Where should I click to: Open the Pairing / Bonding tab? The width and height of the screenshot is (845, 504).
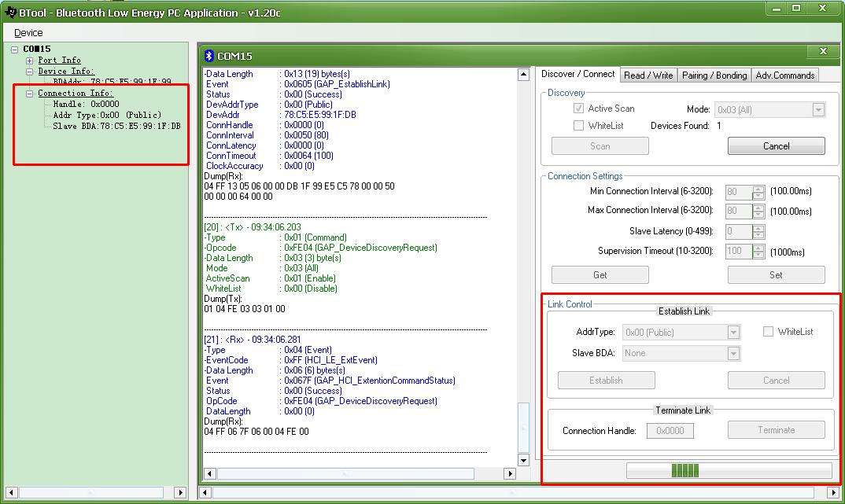pyautogui.click(x=714, y=75)
